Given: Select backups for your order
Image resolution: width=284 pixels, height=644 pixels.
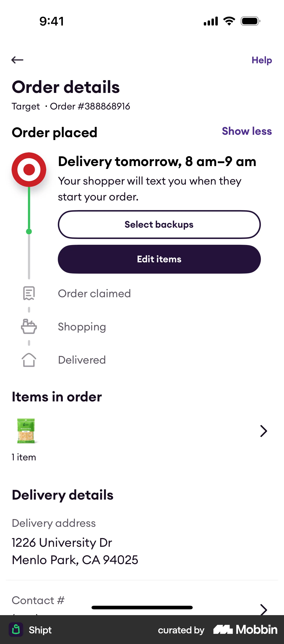Looking at the screenshot, I should pos(159,224).
